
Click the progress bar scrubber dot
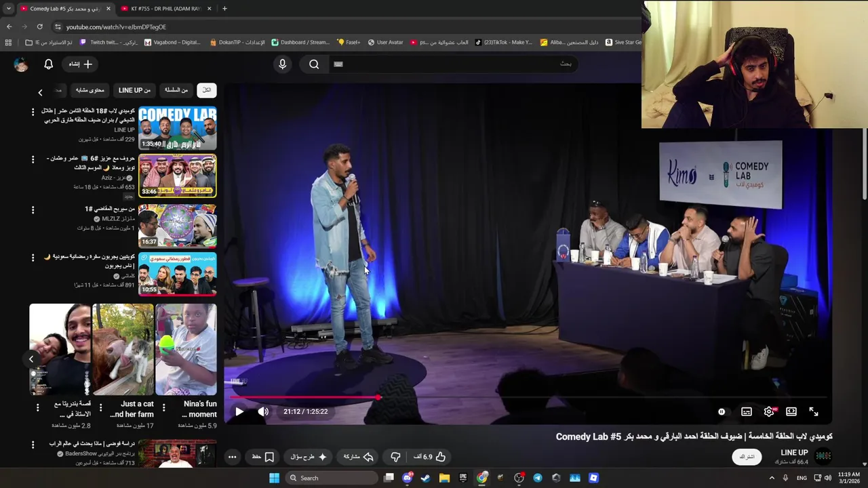click(x=379, y=397)
